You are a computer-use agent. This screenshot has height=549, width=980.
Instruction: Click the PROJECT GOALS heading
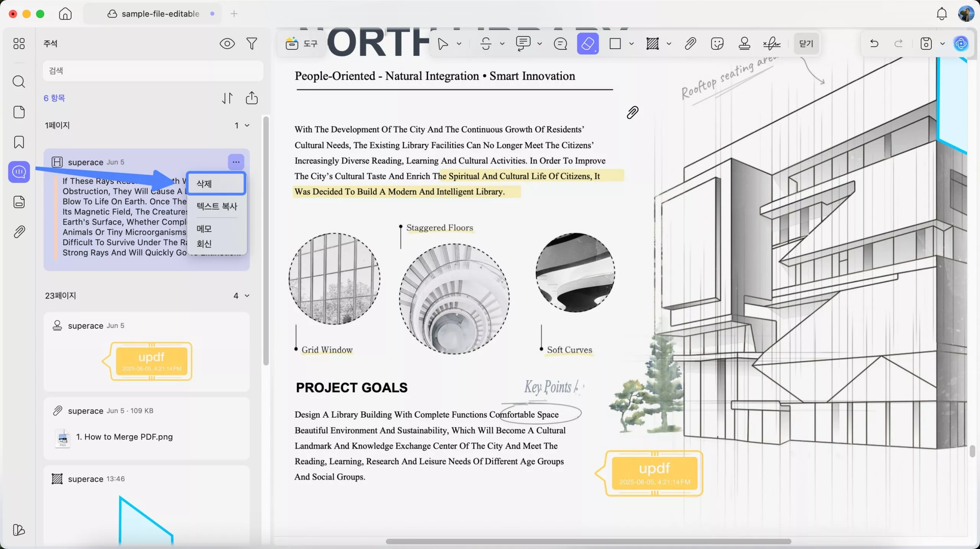351,387
